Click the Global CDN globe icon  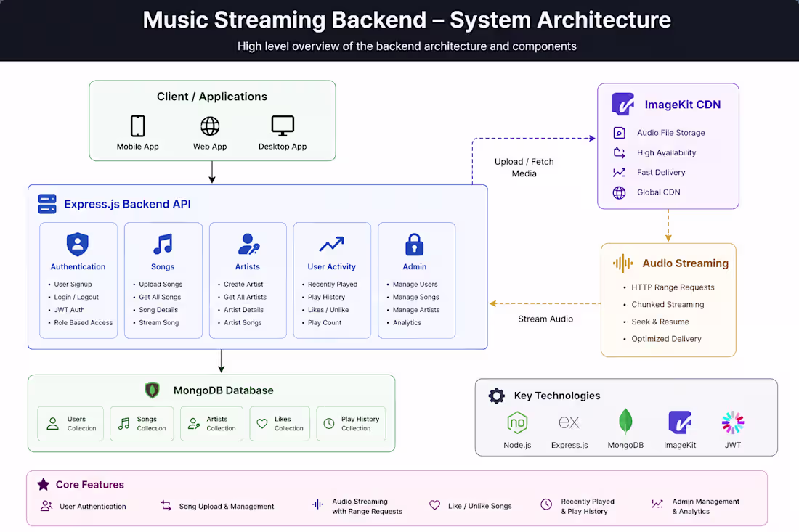pyautogui.click(x=619, y=192)
